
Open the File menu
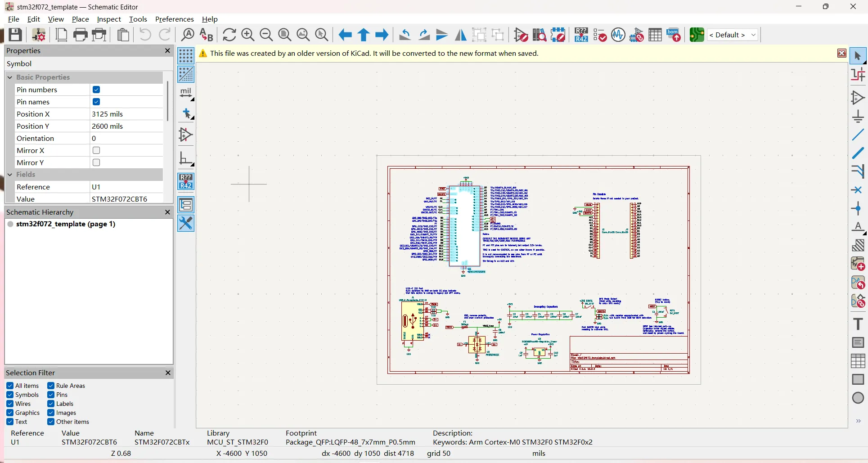point(13,19)
